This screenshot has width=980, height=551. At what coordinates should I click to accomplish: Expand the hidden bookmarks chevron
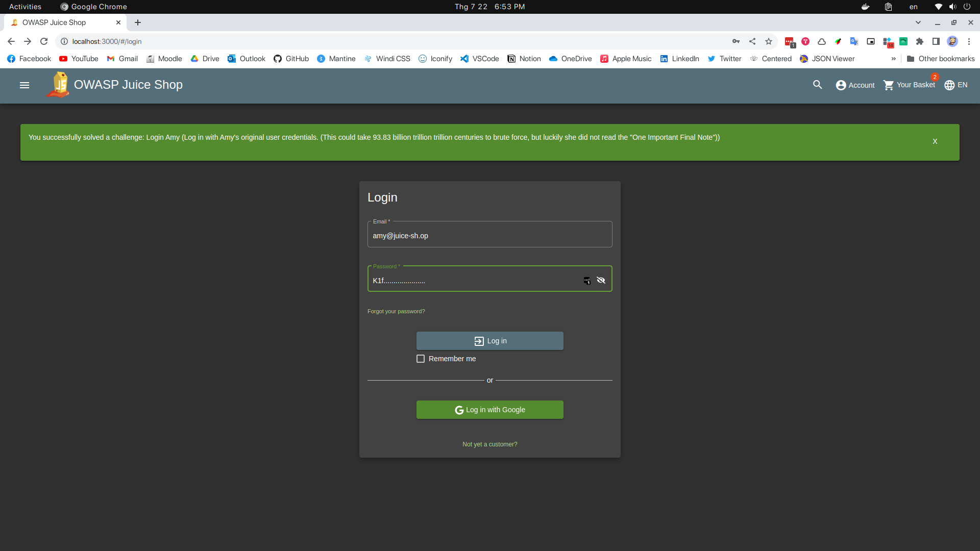coord(894,59)
